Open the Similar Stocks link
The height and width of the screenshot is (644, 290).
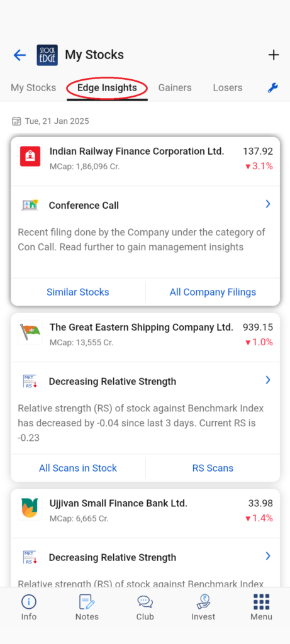click(78, 292)
